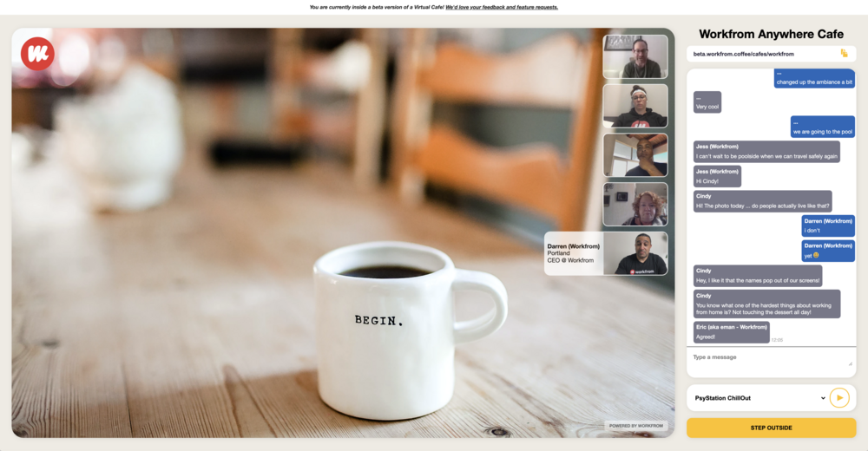The height and width of the screenshot is (451, 868).
Task: Click the red Workfrom logo icon
Action: (x=37, y=54)
